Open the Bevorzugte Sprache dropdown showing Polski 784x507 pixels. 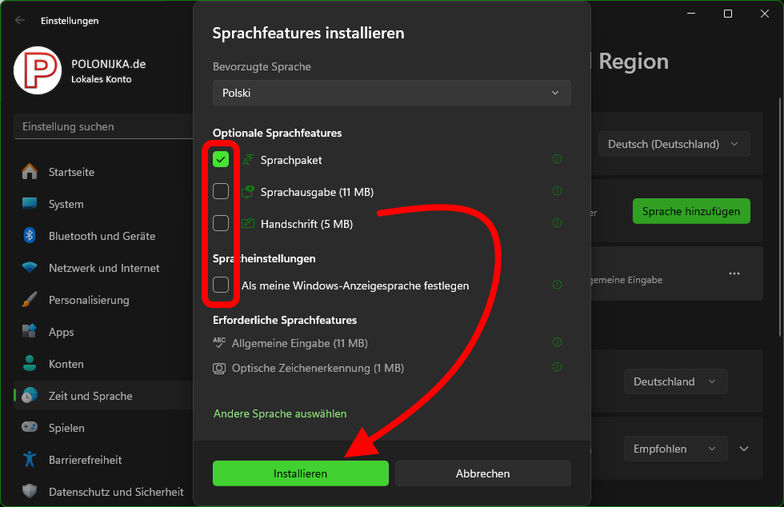[391, 93]
